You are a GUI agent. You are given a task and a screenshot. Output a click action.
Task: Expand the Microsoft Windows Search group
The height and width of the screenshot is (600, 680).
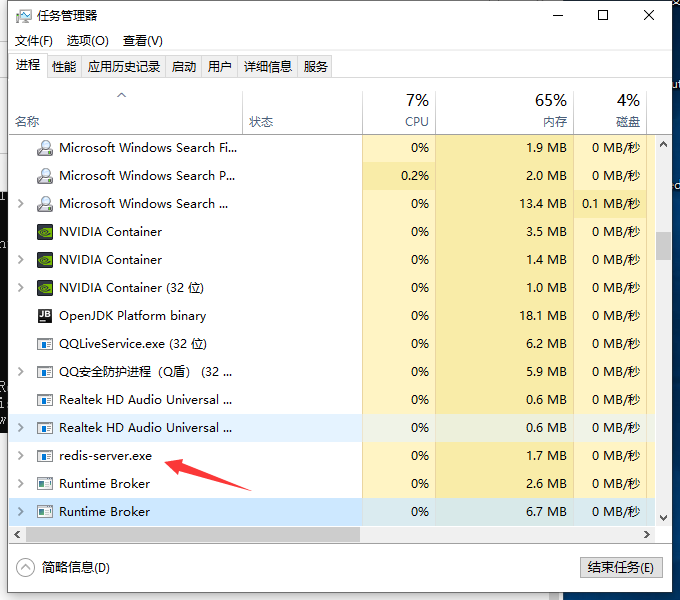point(20,204)
